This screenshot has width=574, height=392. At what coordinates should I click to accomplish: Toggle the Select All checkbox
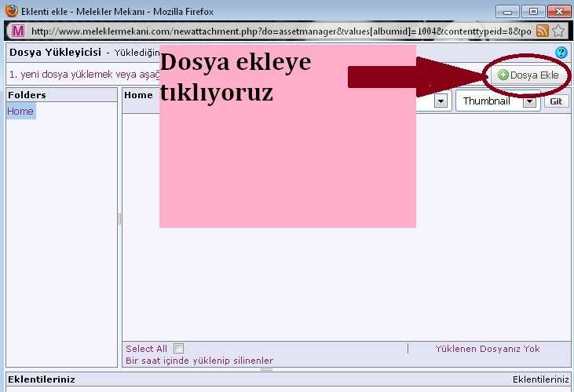tap(179, 348)
